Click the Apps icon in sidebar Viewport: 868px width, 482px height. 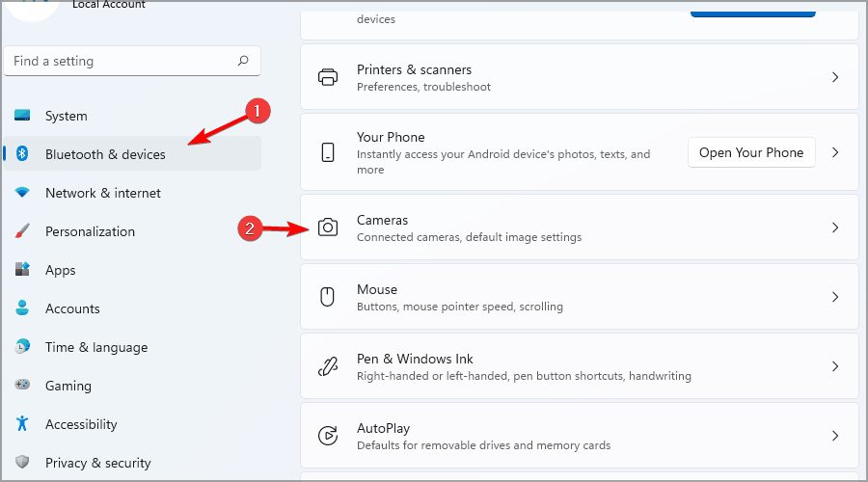22,270
